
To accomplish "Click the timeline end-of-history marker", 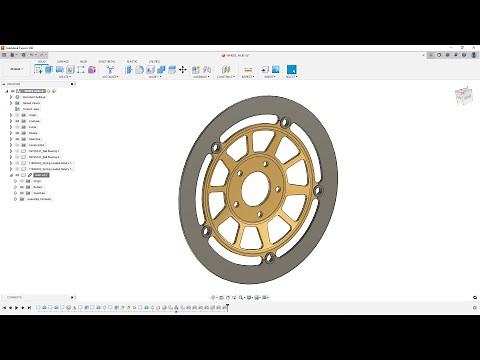I will 227,308.
